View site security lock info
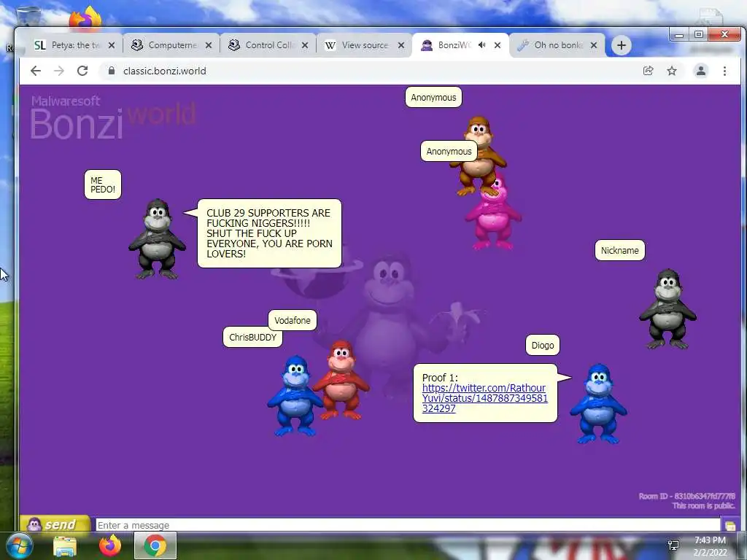747x560 pixels. pyautogui.click(x=112, y=71)
